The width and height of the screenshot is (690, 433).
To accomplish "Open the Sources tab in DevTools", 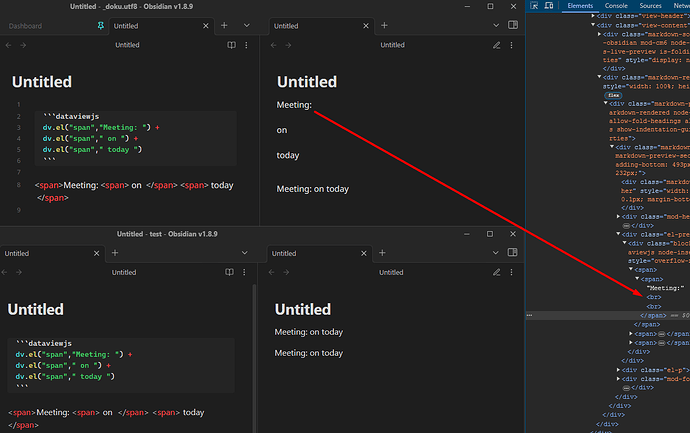I will 650,6.
